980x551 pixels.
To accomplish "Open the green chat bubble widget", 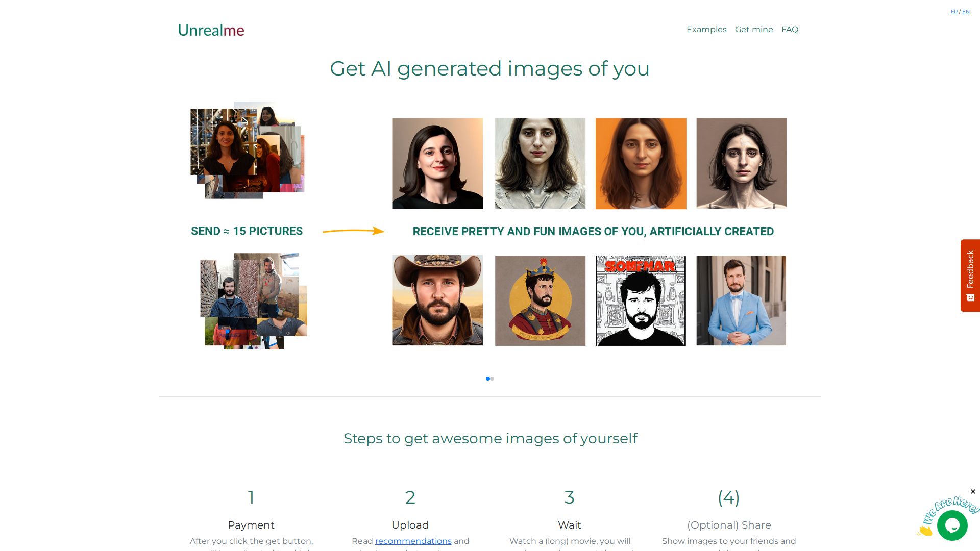I will (952, 525).
